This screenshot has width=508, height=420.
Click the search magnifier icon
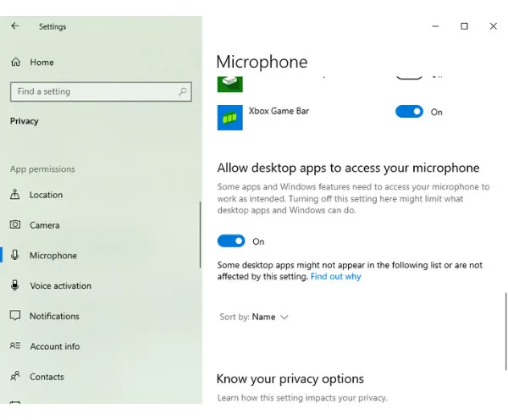pos(183,91)
